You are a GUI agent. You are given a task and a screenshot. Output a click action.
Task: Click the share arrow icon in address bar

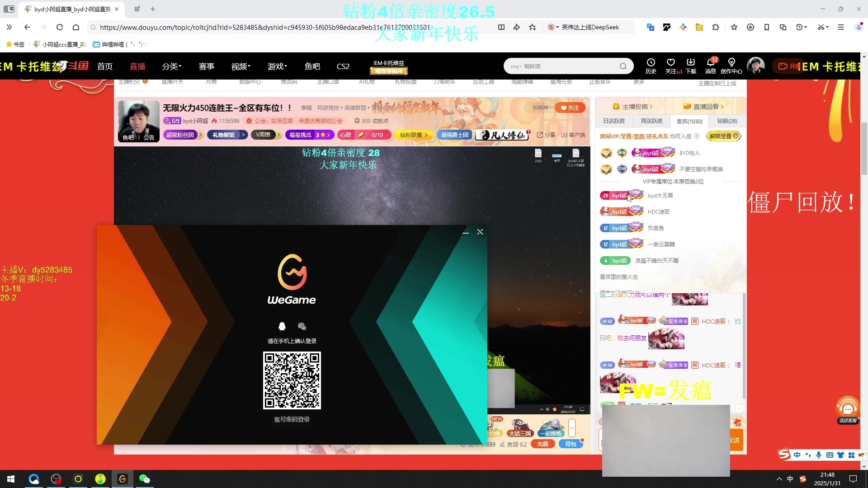point(517,28)
